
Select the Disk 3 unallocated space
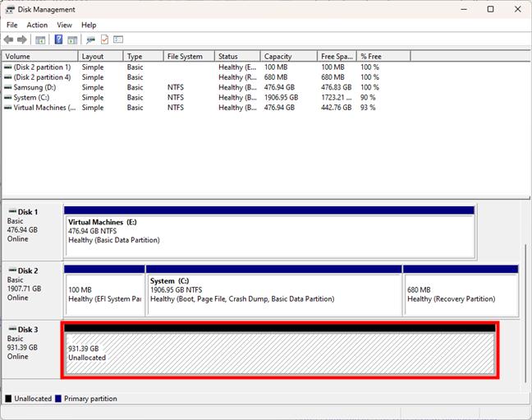click(279, 353)
